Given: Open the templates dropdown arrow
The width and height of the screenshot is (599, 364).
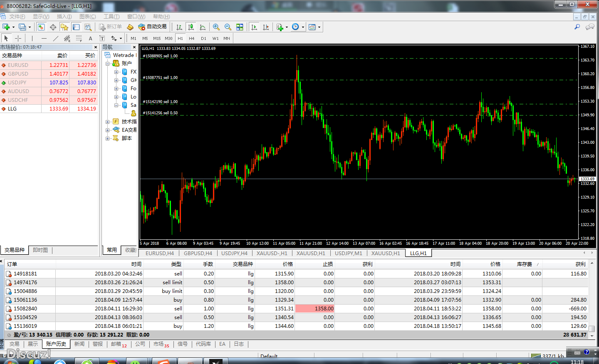Looking at the screenshot, I should click(x=319, y=27).
